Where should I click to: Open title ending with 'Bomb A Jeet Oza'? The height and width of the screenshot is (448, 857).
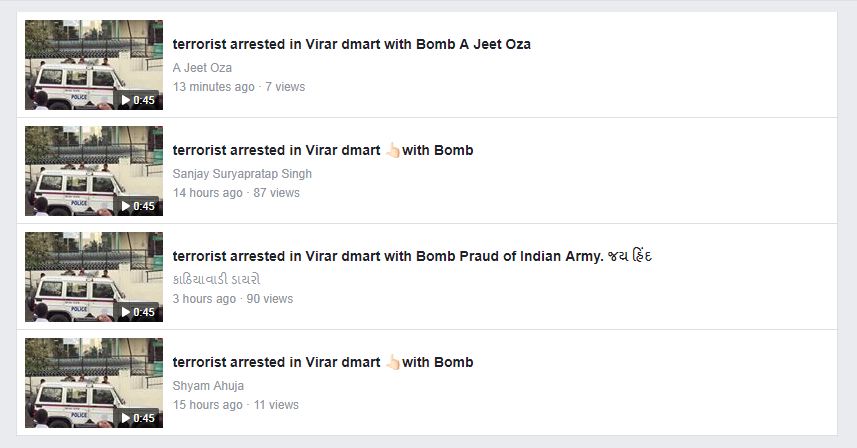coord(351,44)
